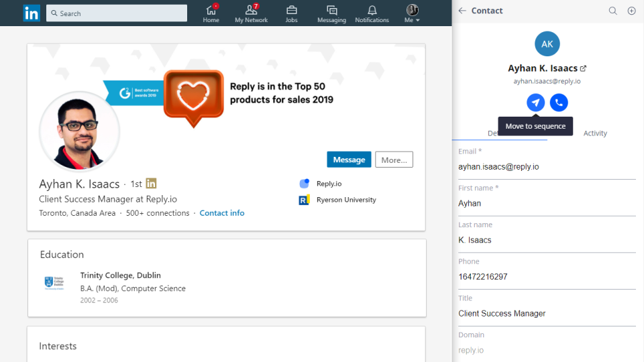Edit the Domain field reply.io
This screenshot has height=362, width=644.
(547, 350)
